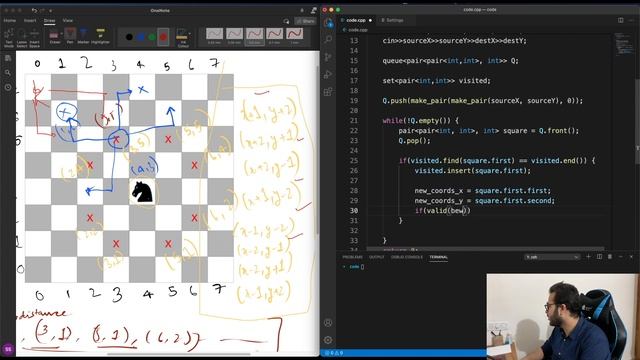Click line number 30 in the editor gutter
Image resolution: width=640 pixels, height=360 pixels.
(x=353, y=211)
